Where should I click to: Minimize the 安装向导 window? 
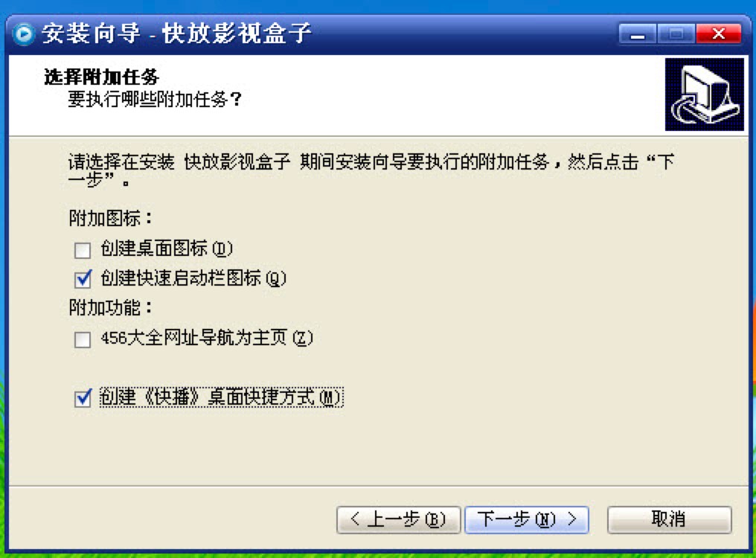pyautogui.click(x=638, y=34)
